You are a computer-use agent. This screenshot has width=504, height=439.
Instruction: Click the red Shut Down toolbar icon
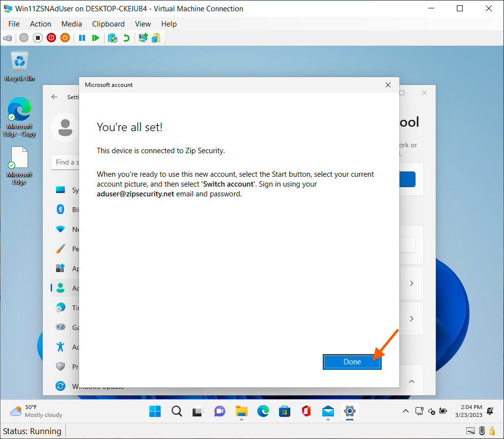51,38
